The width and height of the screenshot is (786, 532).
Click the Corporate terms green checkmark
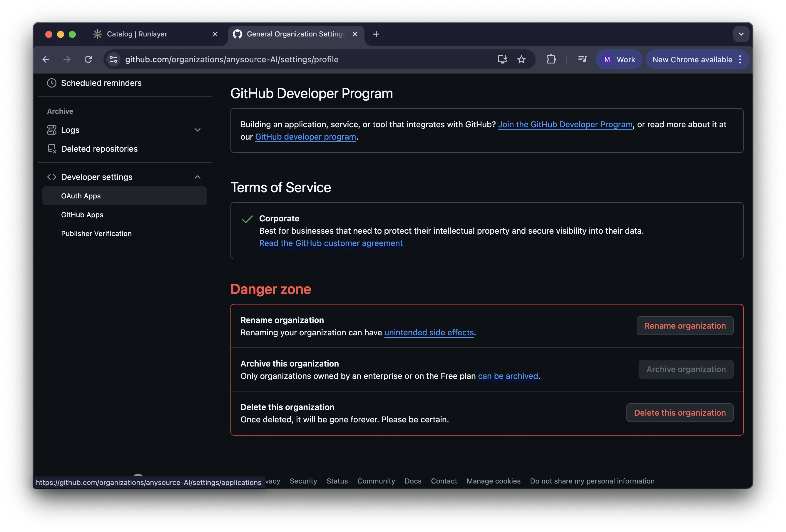(x=247, y=219)
